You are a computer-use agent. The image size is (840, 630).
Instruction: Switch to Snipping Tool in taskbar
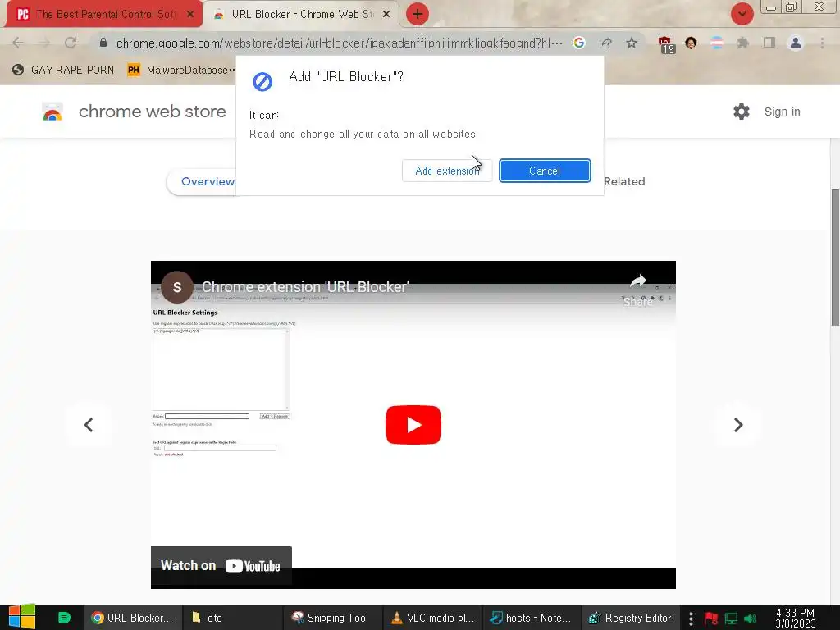331,618
